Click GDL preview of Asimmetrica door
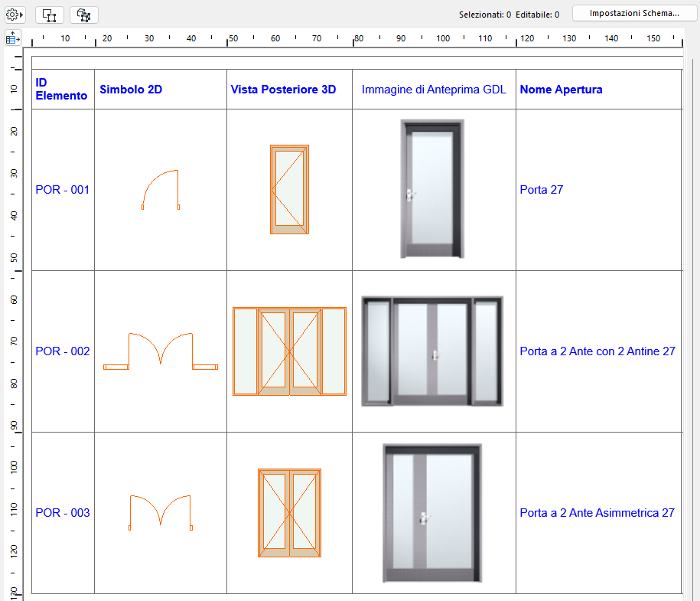Image resolution: width=700 pixels, height=601 pixels. pyautogui.click(x=432, y=513)
